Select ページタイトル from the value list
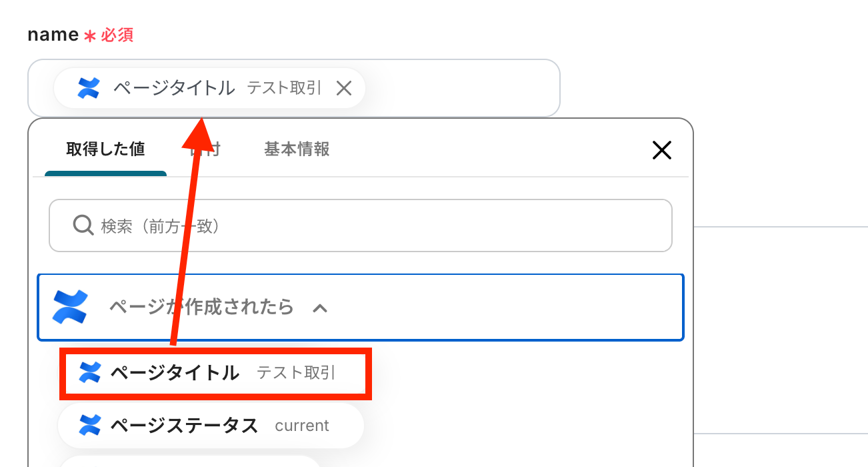Screen dimensions: 868x467 click(x=175, y=373)
